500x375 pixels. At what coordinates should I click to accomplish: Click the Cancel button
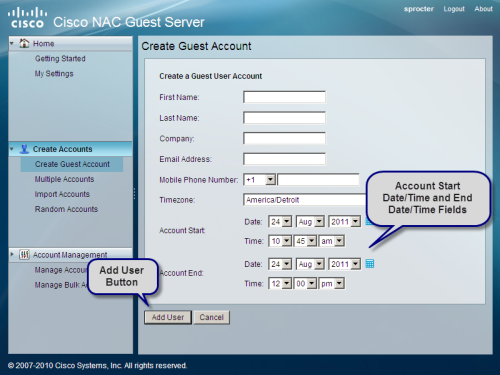pyautogui.click(x=212, y=317)
